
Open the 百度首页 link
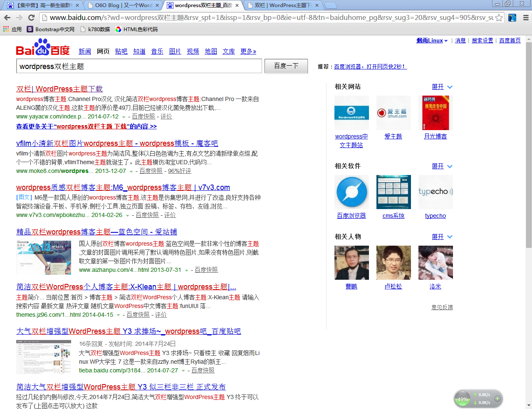pyautogui.click(x=510, y=40)
